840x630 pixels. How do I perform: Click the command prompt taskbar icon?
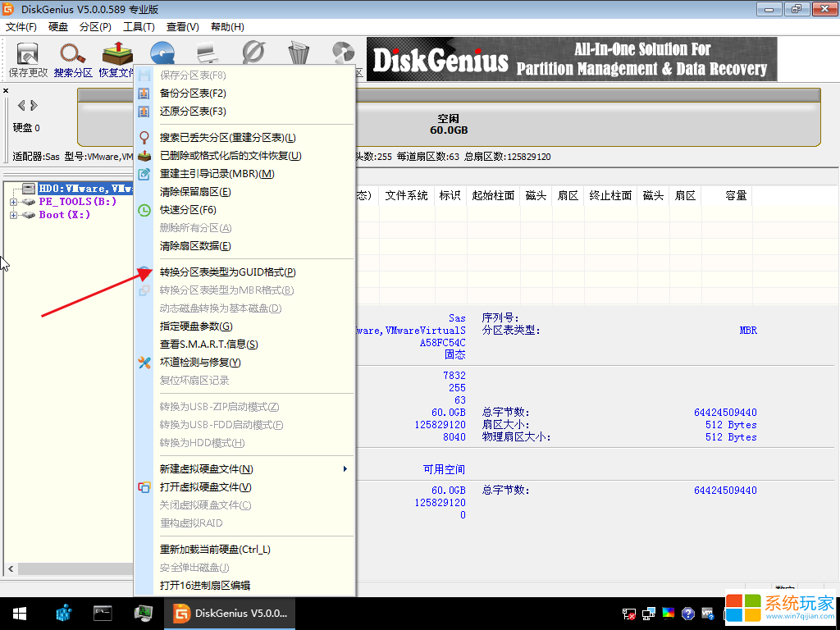103,613
